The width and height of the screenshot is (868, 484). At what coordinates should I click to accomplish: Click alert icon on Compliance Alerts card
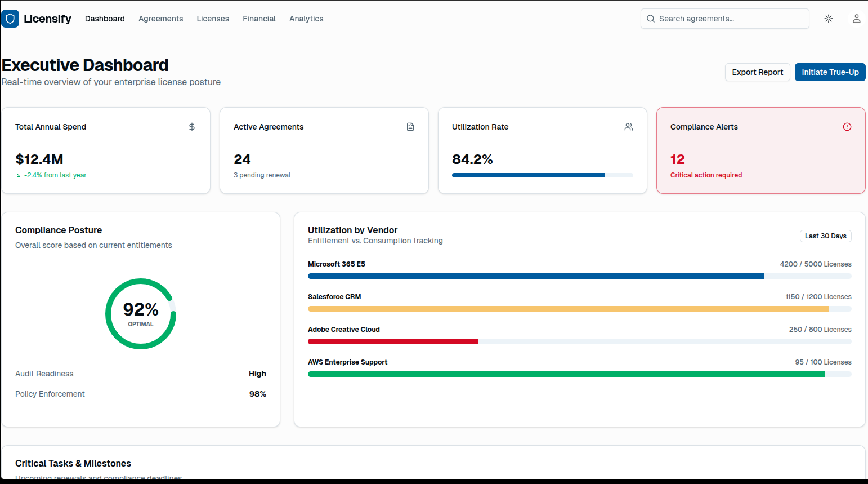(x=847, y=127)
